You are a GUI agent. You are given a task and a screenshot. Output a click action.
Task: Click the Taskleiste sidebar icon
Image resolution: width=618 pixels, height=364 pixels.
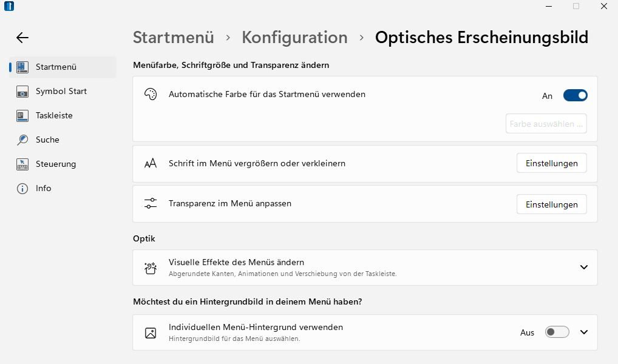22,115
